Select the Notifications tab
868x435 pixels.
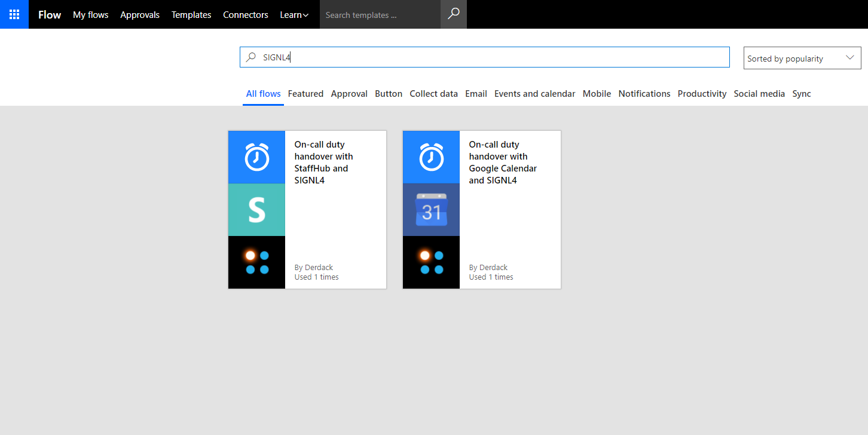644,94
